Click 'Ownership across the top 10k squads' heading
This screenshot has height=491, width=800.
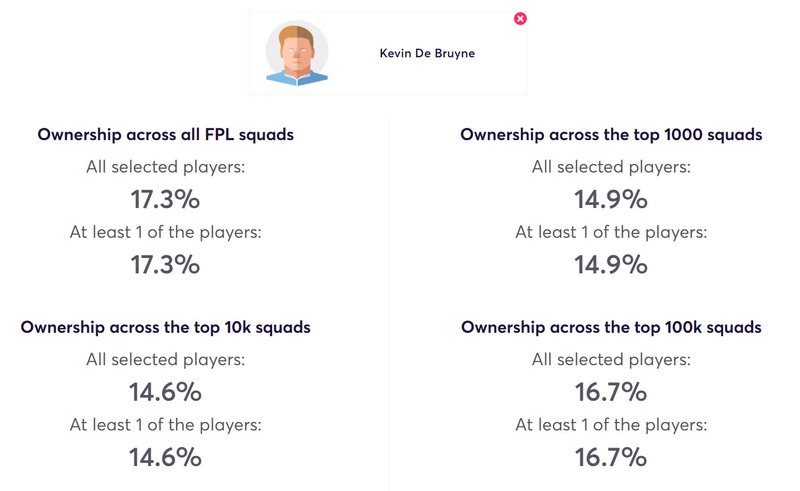click(166, 327)
